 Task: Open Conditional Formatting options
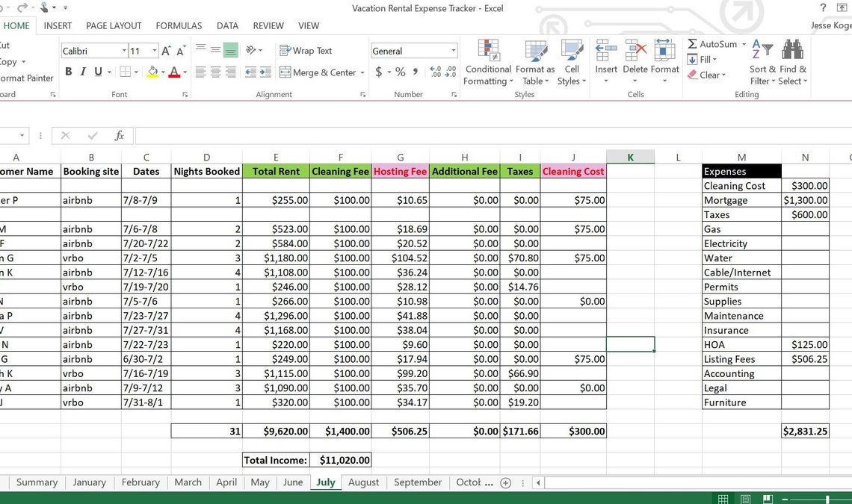tap(487, 63)
